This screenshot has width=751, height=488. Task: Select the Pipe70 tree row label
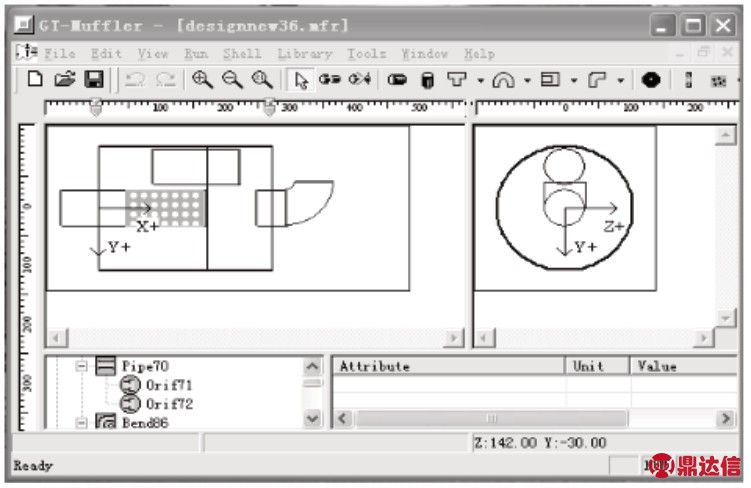click(x=145, y=366)
